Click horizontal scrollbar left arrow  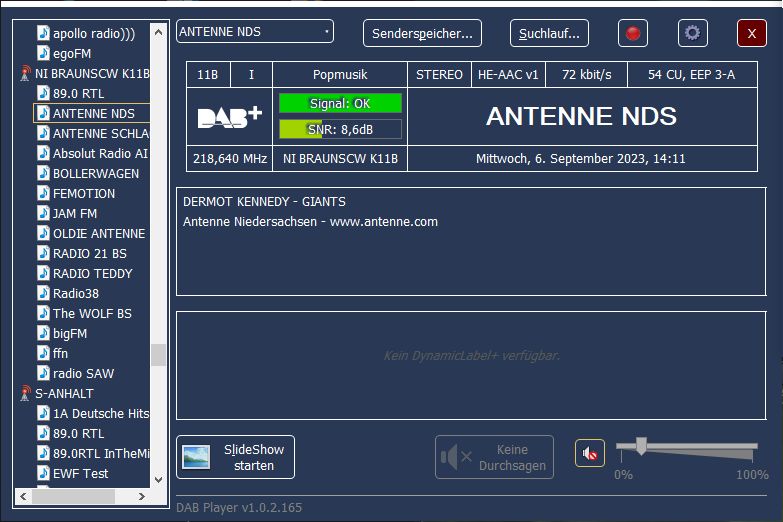[x=23, y=496]
